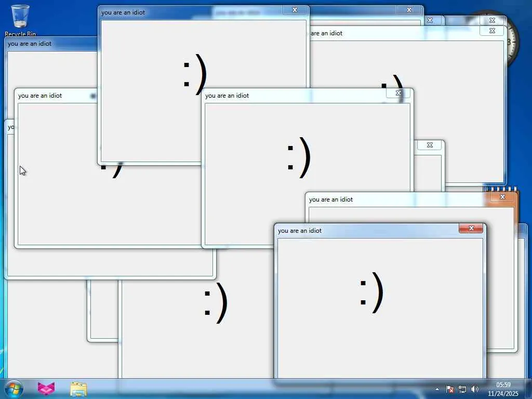
Task: Close the window titled 'are an idiot' near the clock gadget
Action: [492, 31]
